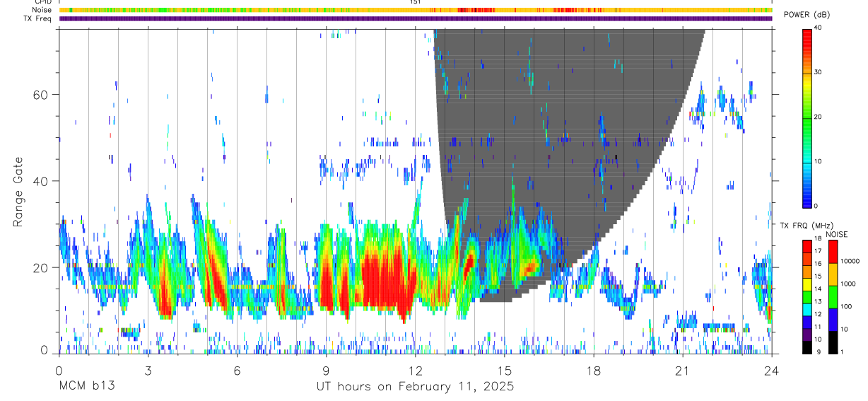Click the UT hours axis tick 15

(504, 371)
